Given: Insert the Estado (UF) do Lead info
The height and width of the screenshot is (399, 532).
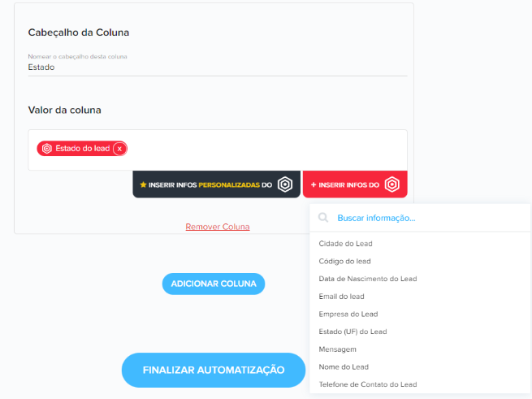Looking at the screenshot, I should pyautogui.click(x=353, y=332).
